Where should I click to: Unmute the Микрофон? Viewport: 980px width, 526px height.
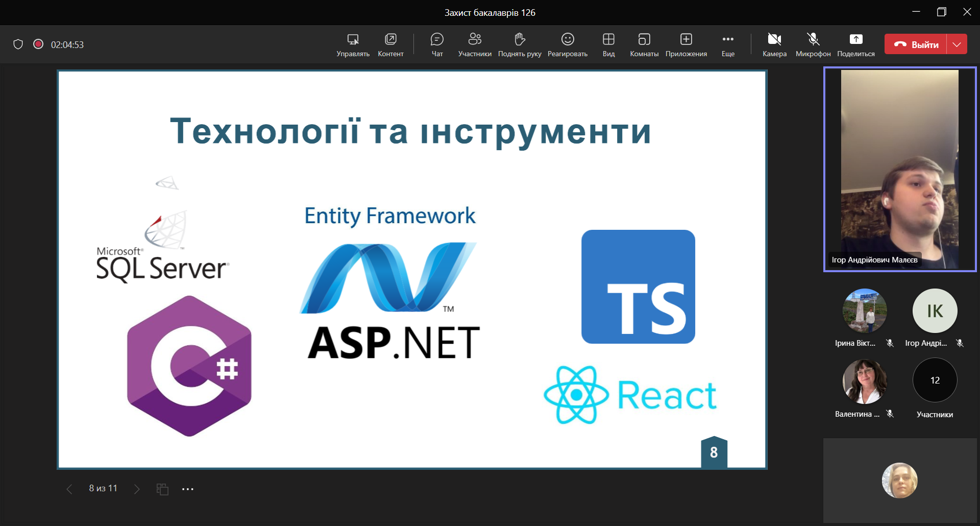(x=813, y=44)
